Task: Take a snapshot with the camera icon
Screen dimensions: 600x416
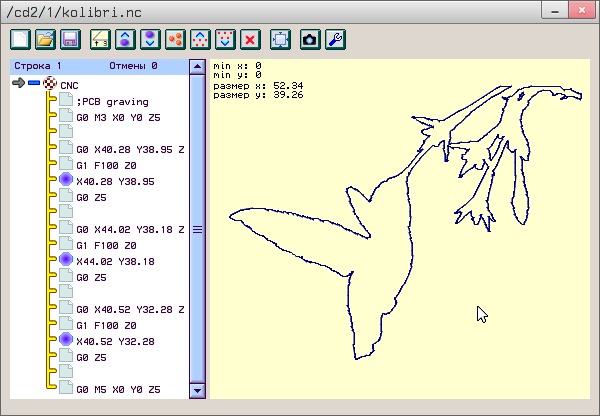Action: (310, 40)
